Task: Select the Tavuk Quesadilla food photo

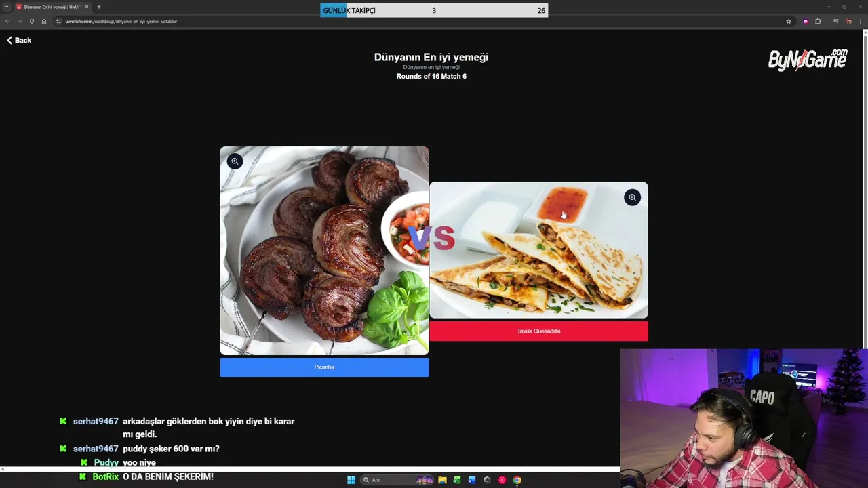Action: point(538,250)
